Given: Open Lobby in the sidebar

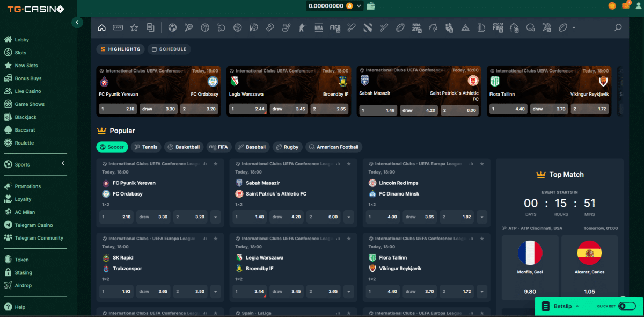Looking at the screenshot, I should point(21,40).
